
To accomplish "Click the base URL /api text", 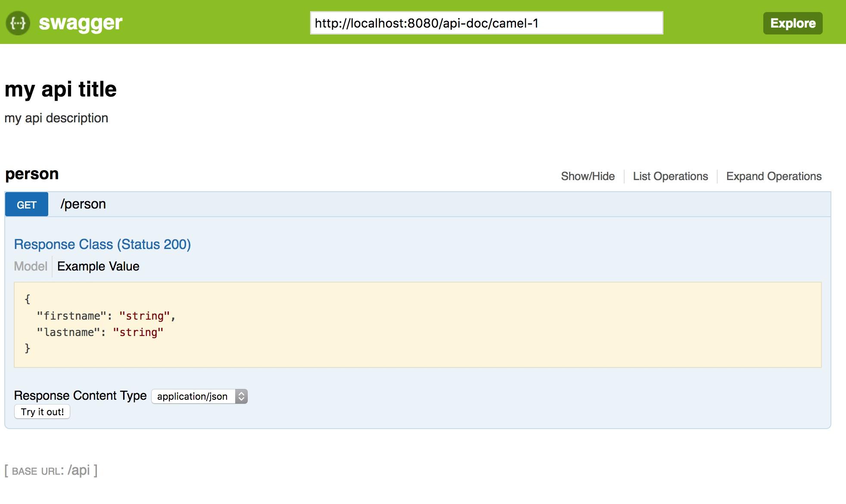I will pos(79,470).
